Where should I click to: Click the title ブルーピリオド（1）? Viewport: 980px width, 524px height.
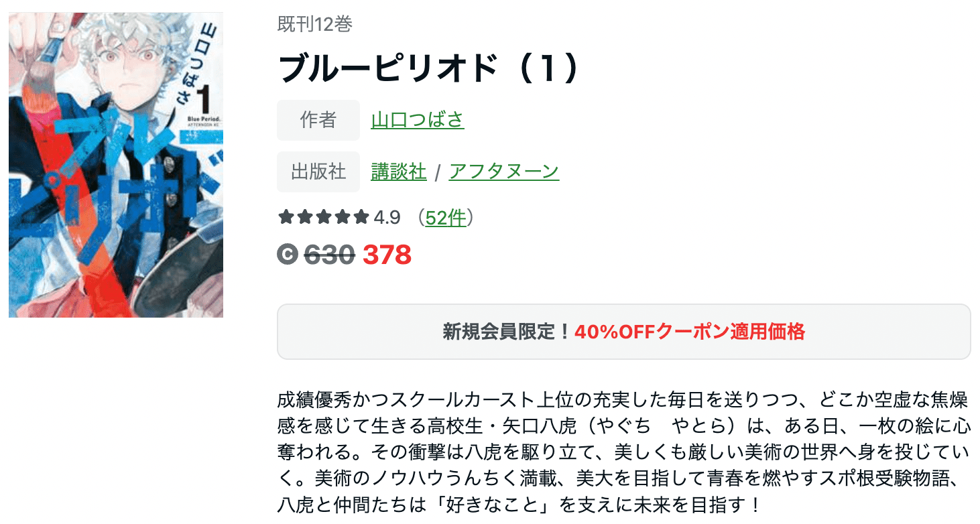[429, 69]
